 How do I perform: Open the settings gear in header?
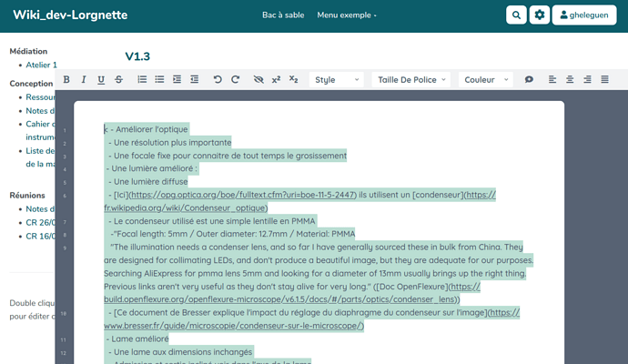click(540, 15)
